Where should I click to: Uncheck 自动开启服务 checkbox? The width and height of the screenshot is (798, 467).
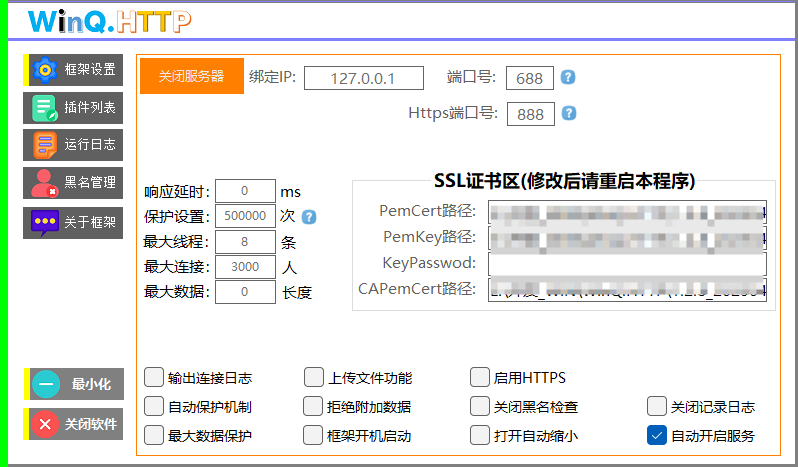(657, 435)
